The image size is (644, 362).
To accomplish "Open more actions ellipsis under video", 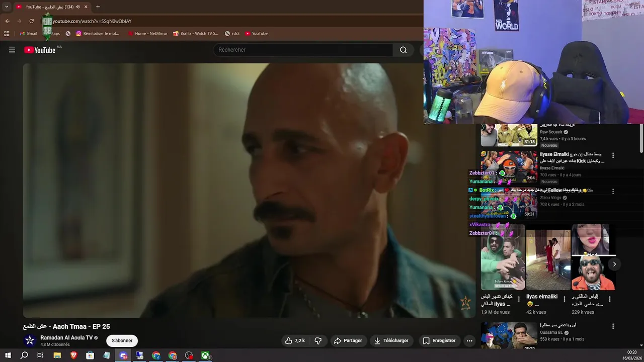I will pyautogui.click(x=469, y=341).
